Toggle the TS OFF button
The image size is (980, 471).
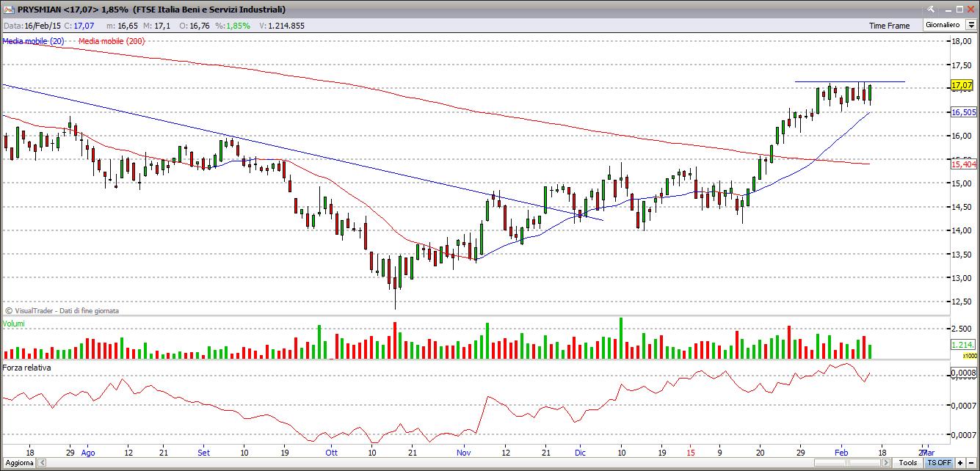coord(939,463)
